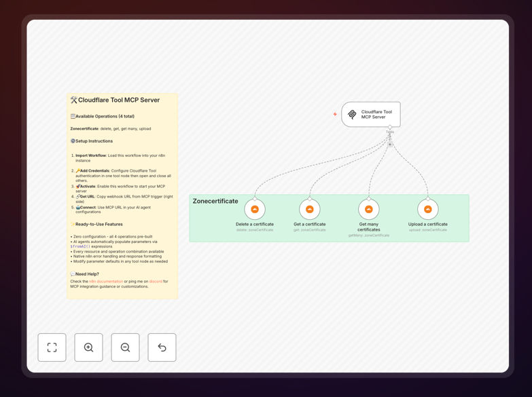Open the Get many certificates node
The width and height of the screenshot is (532, 397).
pyautogui.click(x=369, y=209)
